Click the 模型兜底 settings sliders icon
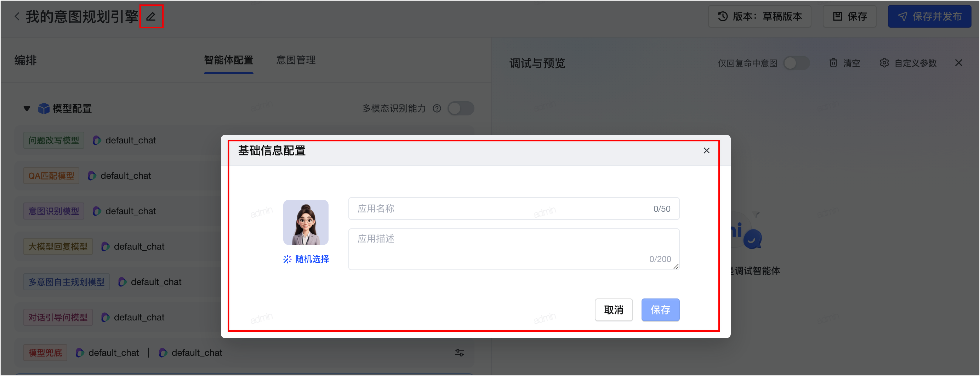980x376 pixels. point(459,353)
